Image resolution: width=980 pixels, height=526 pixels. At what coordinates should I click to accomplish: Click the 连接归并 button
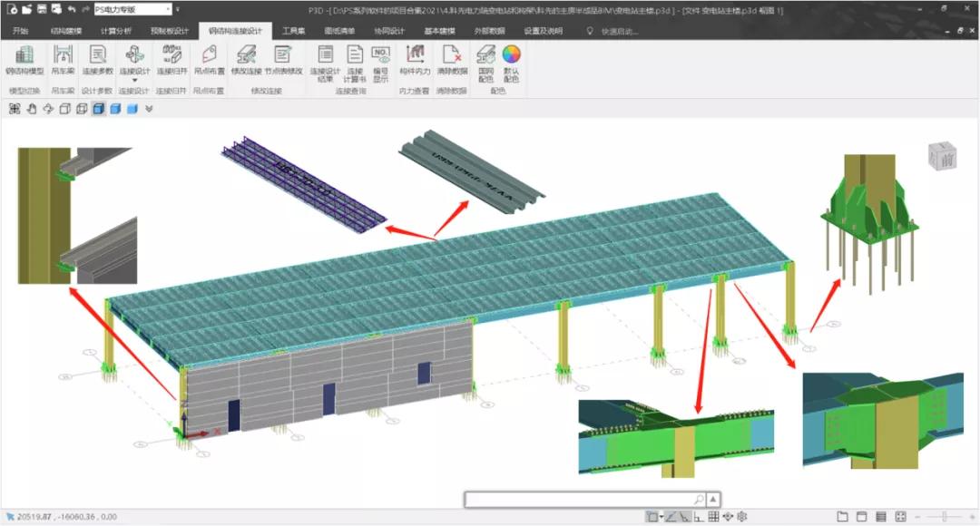pyautogui.click(x=171, y=59)
